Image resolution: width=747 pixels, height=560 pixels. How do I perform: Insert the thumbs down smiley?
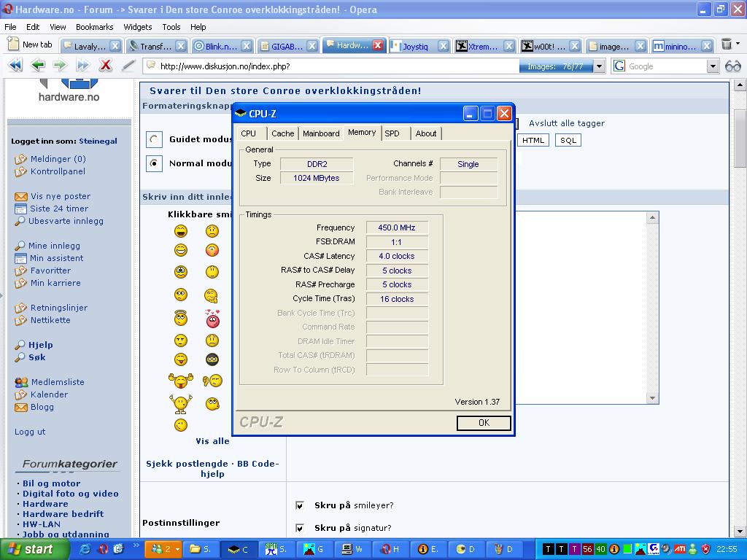tap(212, 381)
